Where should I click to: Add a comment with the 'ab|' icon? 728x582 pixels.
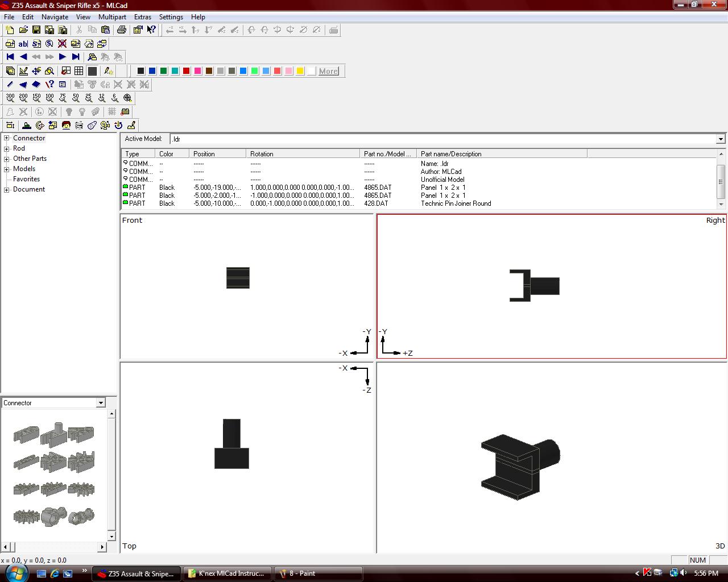(23, 44)
